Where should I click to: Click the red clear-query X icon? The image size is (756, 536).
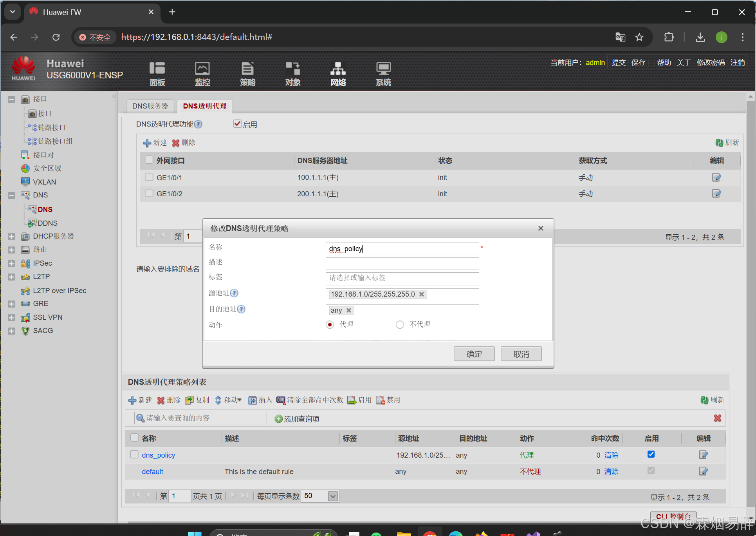(717, 418)
